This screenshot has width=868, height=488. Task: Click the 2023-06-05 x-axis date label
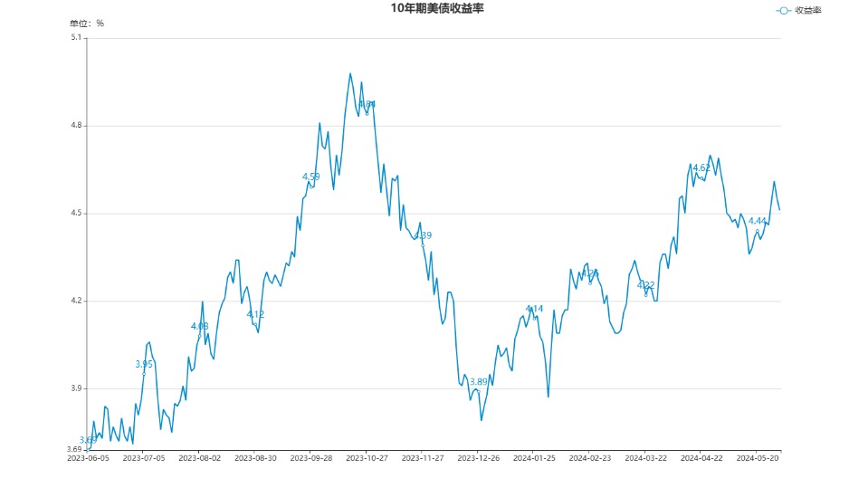coord(88,458)
